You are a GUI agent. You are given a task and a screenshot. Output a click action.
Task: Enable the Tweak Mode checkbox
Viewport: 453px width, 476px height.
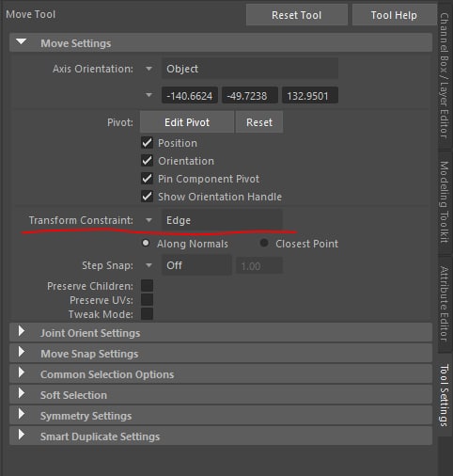147,314
